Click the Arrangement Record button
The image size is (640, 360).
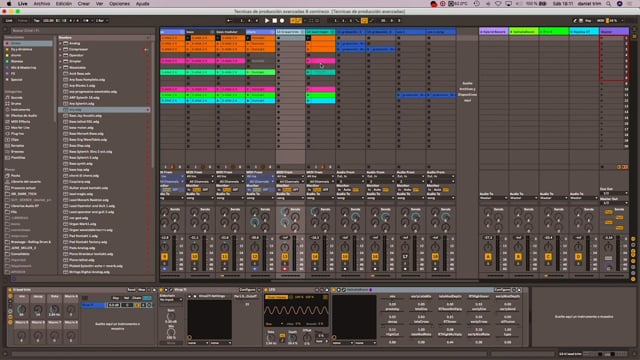pos(282,20)
